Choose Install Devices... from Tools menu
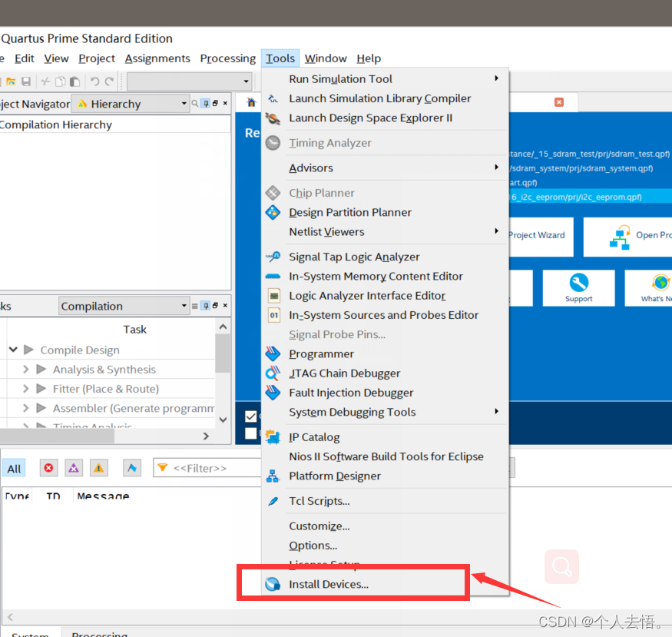Viewport: 672px width, 637px height. point(385,584)
